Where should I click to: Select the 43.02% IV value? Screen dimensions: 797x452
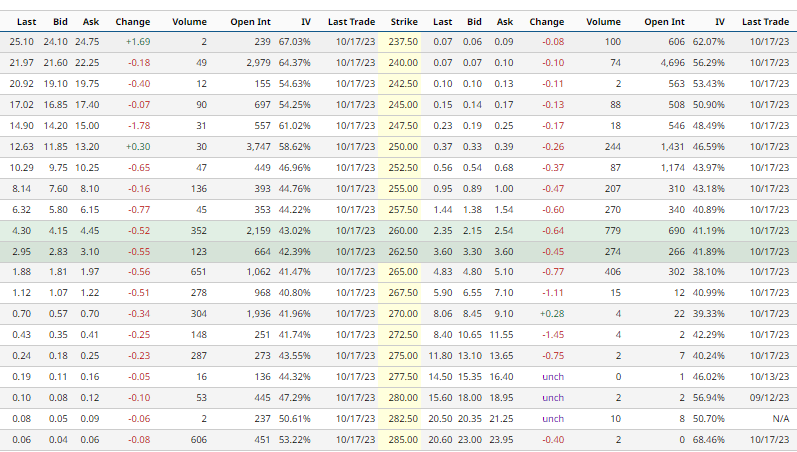(x=294, y=231)
